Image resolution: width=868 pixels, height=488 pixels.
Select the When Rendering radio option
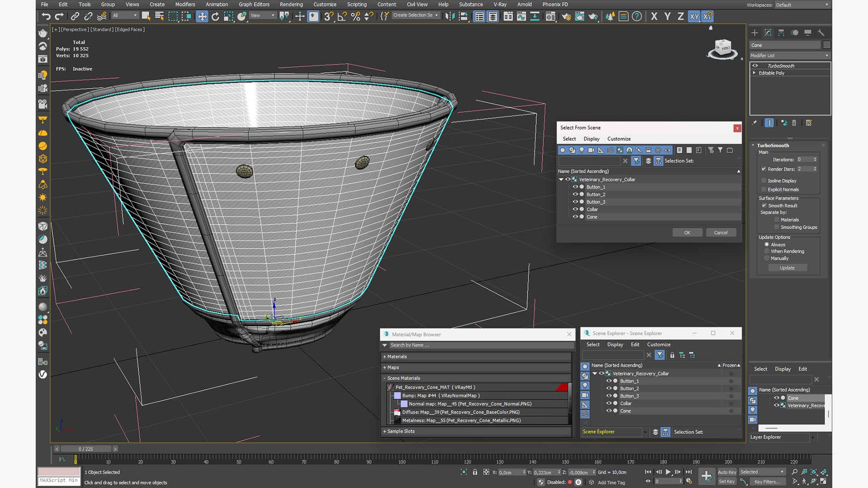[x=767, y=251]
